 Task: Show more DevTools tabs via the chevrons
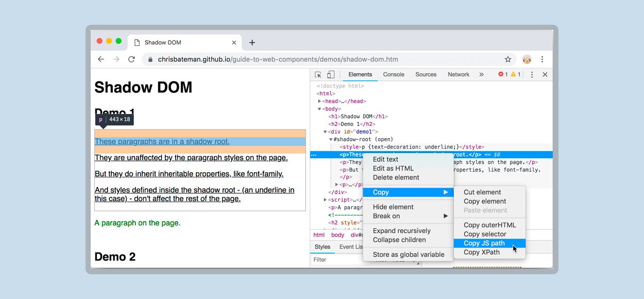(481, 75)
